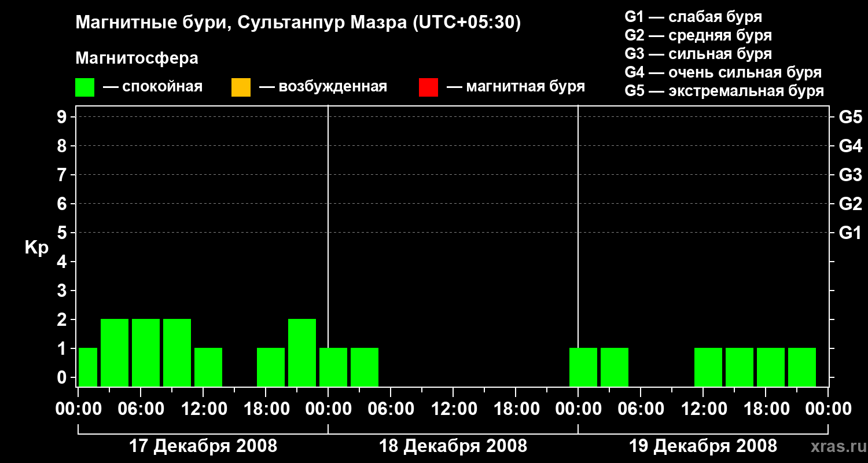
Task: Click the 18 Декабря 2008 date label
Action: 453,446
